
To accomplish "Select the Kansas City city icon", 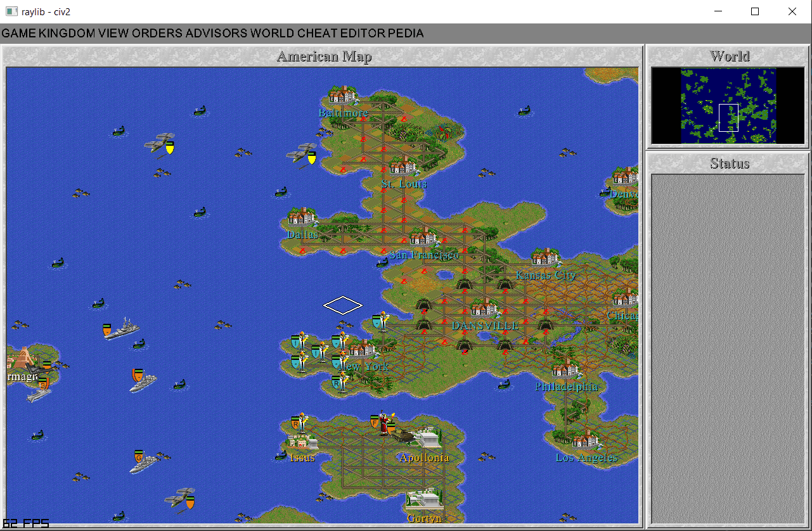I will point(545,257).
